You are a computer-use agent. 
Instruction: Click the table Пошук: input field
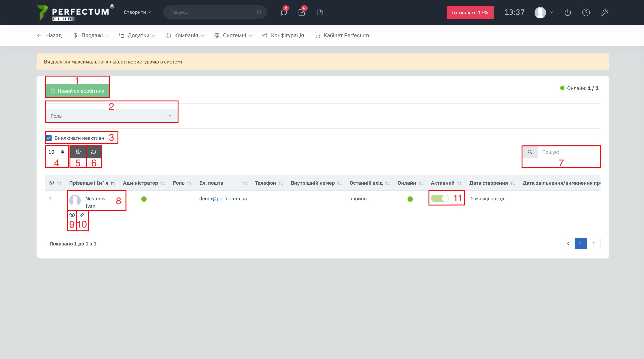[568, 152]
